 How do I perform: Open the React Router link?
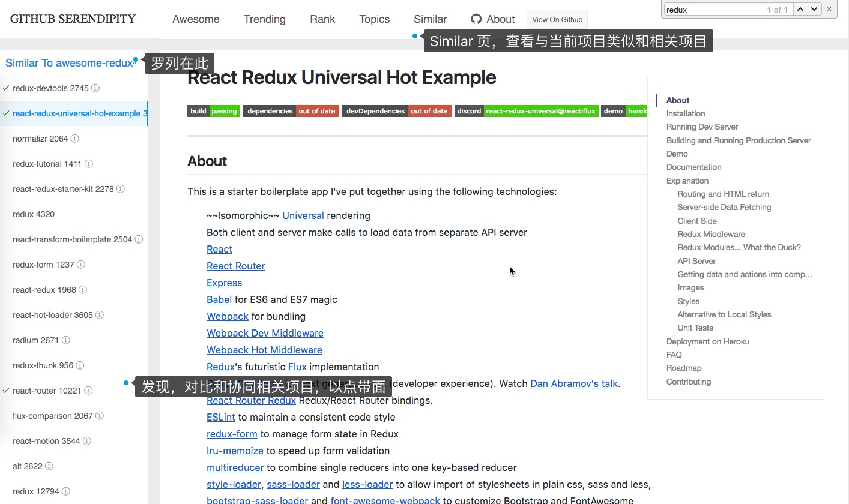[x=236, y=266]
